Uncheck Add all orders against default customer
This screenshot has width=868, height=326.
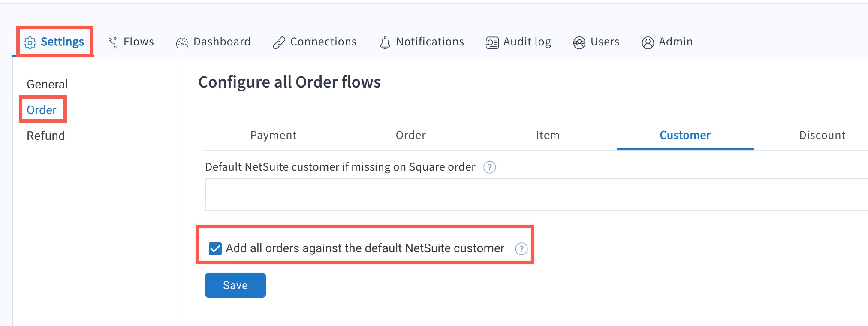(215, 249)
